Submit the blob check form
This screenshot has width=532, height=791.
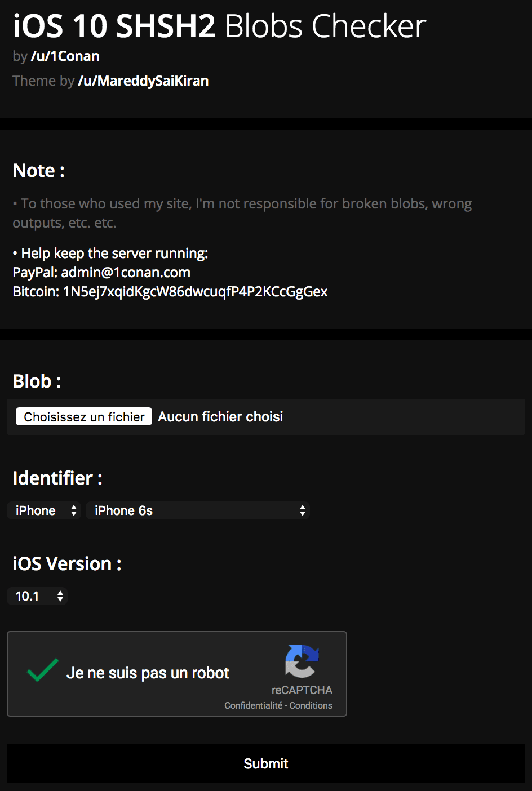266,763
